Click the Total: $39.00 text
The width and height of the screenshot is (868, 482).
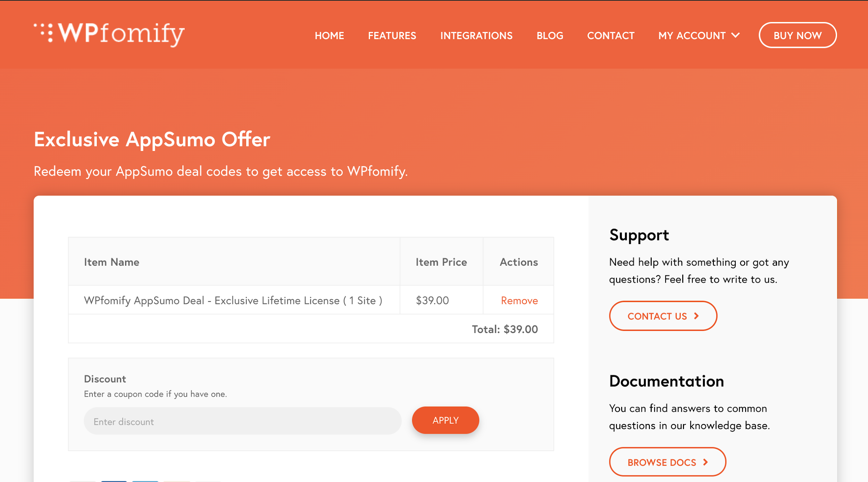coord(504,329)
